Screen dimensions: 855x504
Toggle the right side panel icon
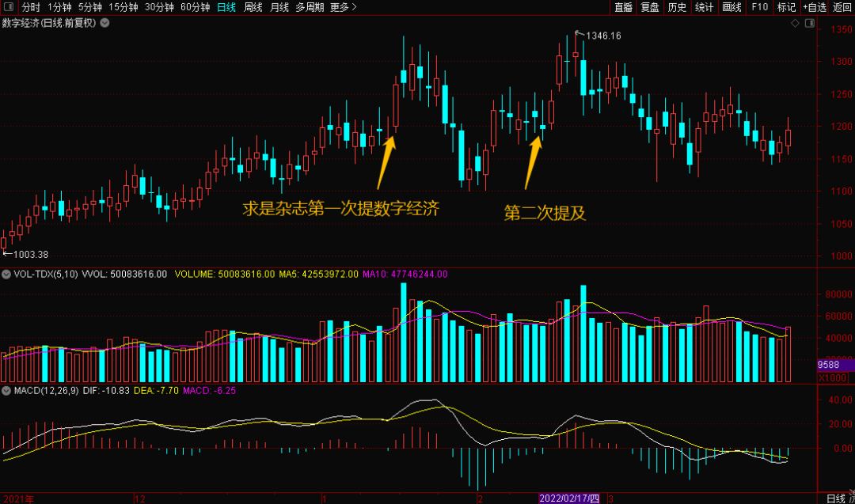[x=808, y=23]
